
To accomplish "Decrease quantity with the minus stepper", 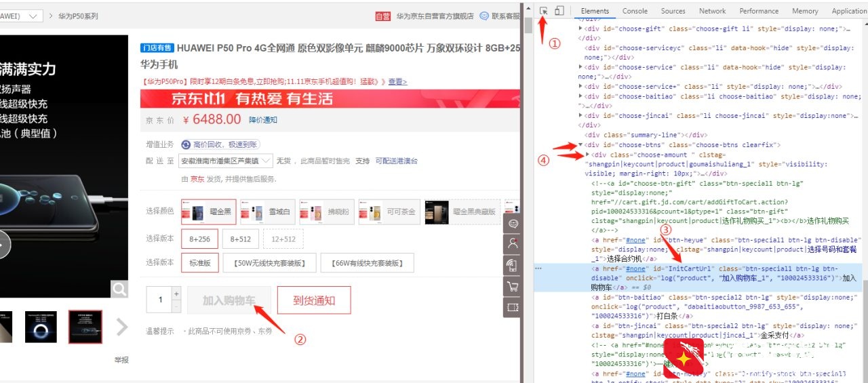I will click(x=177, y=306).
